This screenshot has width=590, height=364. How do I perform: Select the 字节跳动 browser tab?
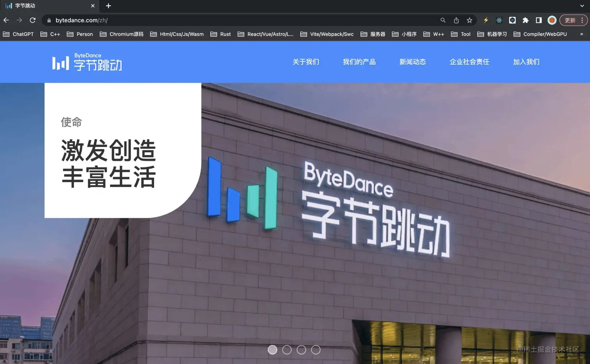50,6
